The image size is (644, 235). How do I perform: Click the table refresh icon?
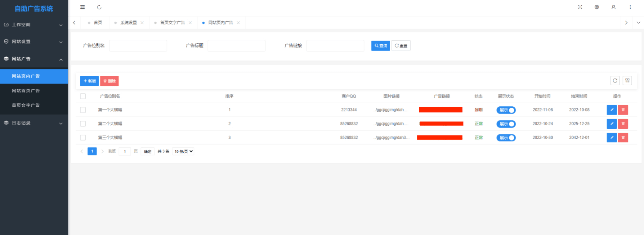[x=615, y=81]
